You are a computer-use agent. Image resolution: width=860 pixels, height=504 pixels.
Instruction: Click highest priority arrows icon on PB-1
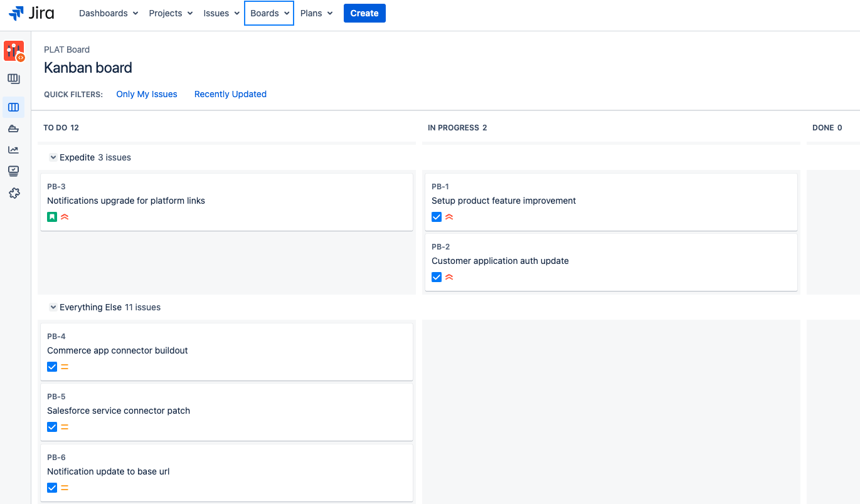449,217
